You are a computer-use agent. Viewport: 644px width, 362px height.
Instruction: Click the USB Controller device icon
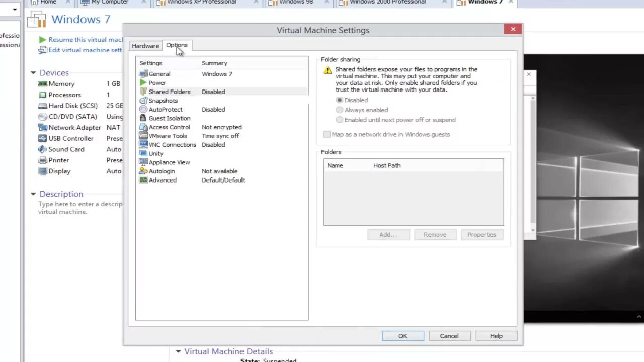pyautogui.click(x=43, y=138)
